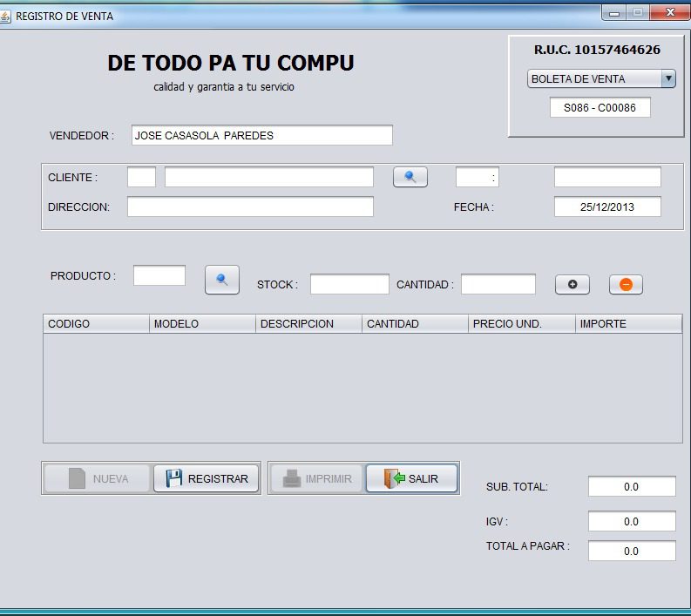Click the S086 - C00086 document number field

600,107
